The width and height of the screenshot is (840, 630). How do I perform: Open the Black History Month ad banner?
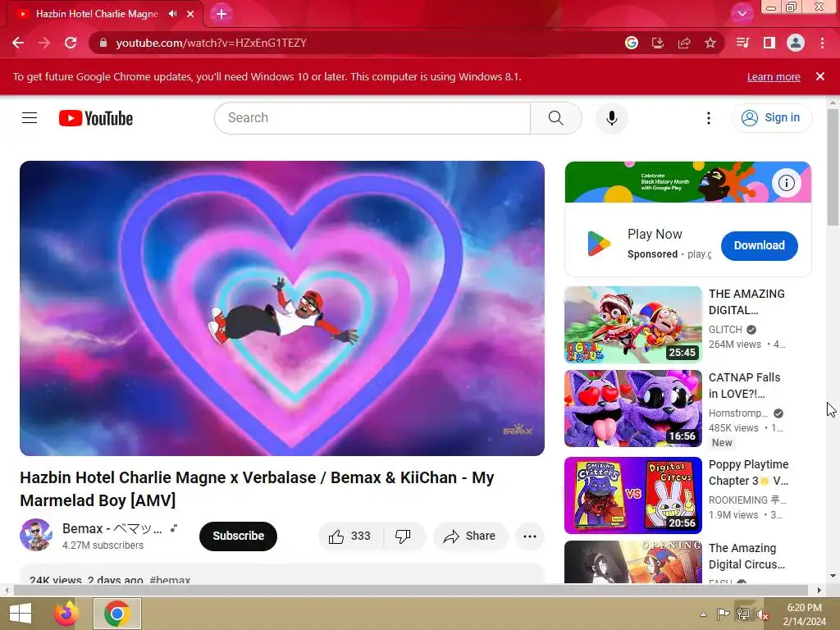tap(688, 182)
